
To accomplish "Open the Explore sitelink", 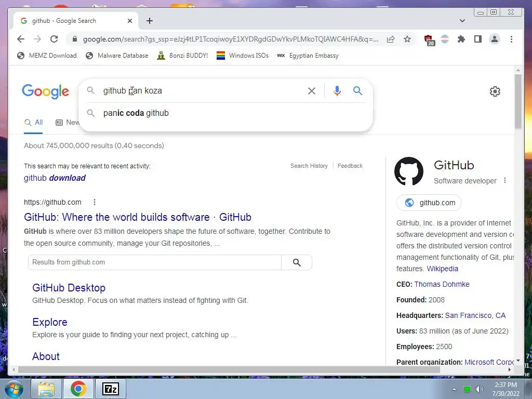I will coord(50,322).
